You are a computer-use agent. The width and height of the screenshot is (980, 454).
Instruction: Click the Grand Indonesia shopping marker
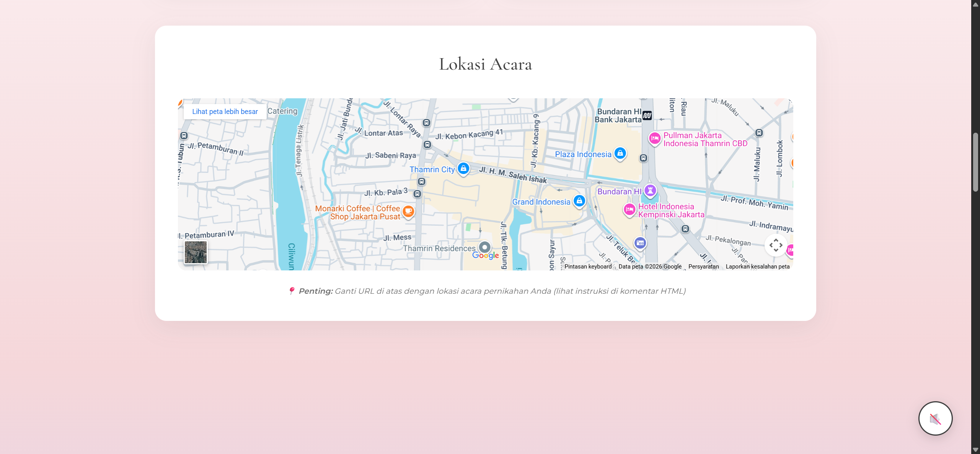coord(580,201)
